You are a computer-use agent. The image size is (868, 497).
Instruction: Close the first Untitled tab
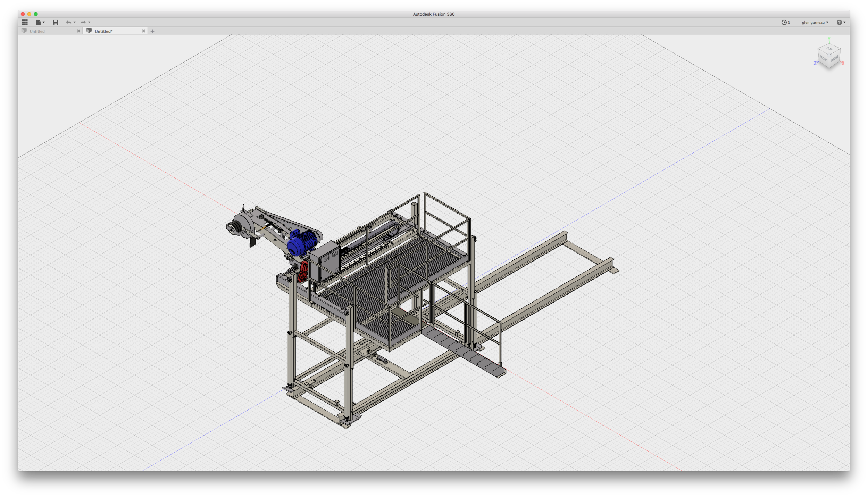click(78, 31)
